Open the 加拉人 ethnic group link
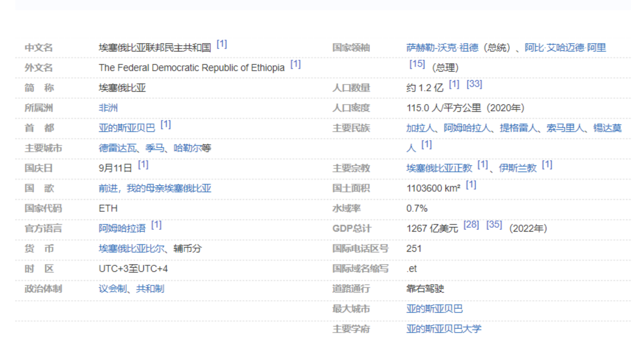Viewport: 644px width, 345px height. point(420,128)
